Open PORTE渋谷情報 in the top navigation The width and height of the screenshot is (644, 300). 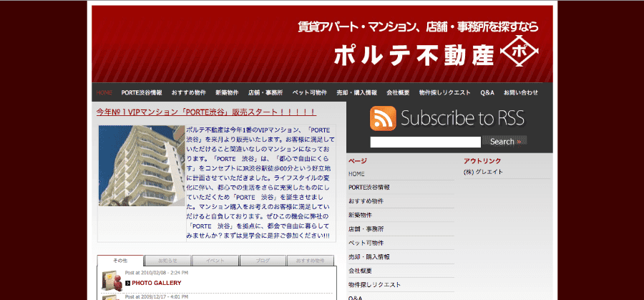(142, 92)
